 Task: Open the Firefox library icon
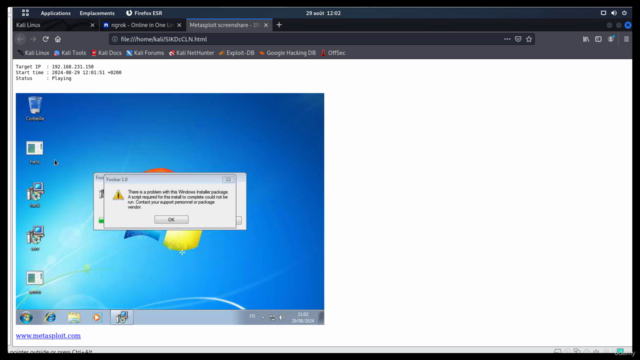tap(586, 39)
